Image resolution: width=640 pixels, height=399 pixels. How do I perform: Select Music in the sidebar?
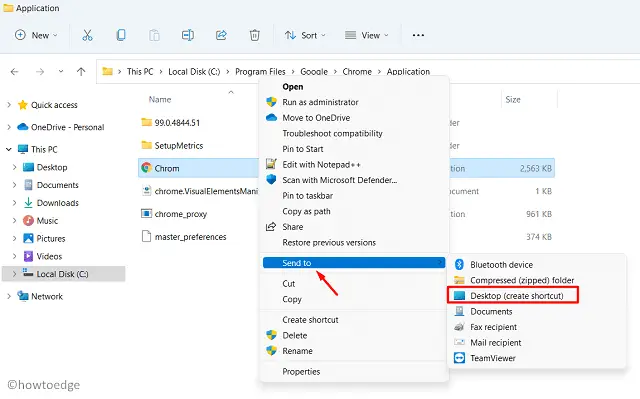click(47, 221)
